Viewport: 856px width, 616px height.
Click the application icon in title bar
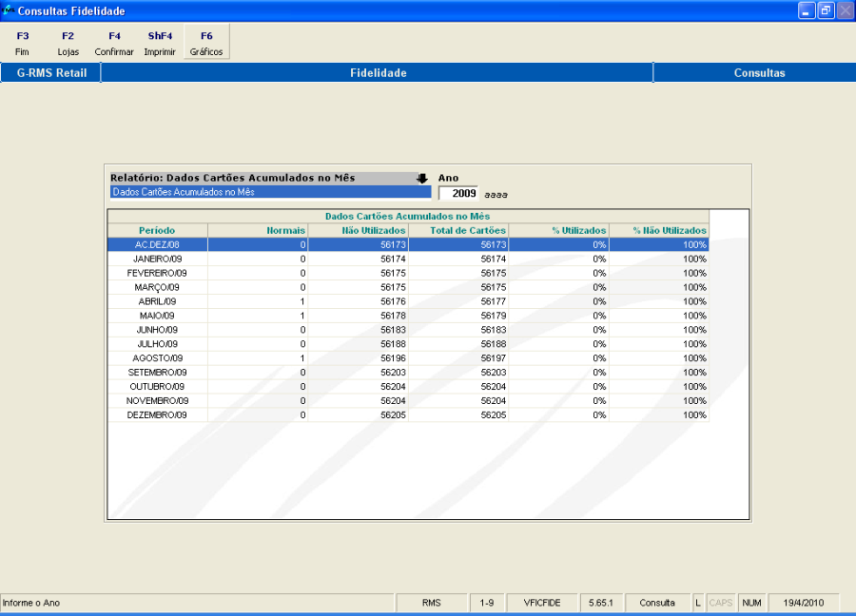pyautogui.click(x=9, y=10)
